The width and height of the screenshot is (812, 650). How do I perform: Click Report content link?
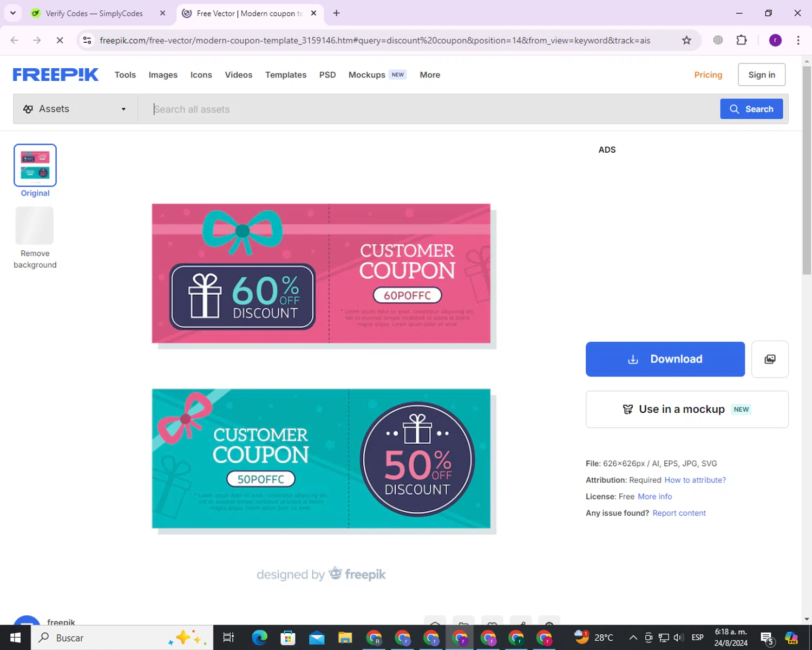point(679,513)
